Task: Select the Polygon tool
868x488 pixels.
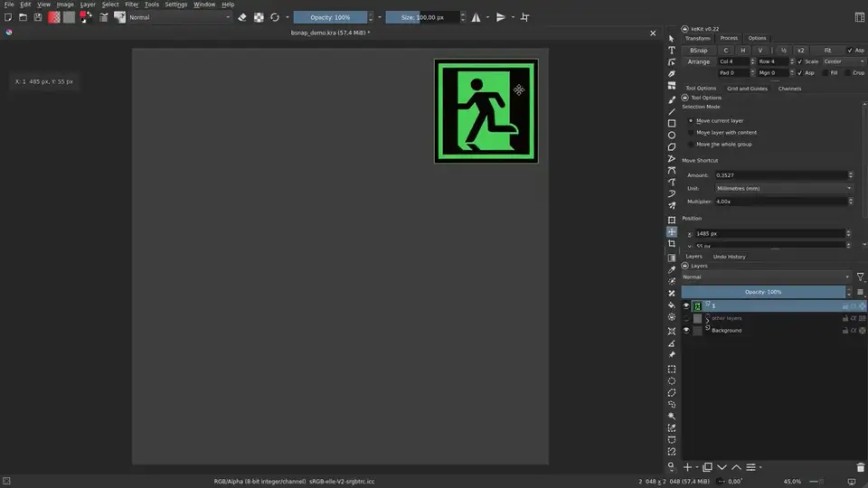Action: pyautogui.click(x=672, y=147)
